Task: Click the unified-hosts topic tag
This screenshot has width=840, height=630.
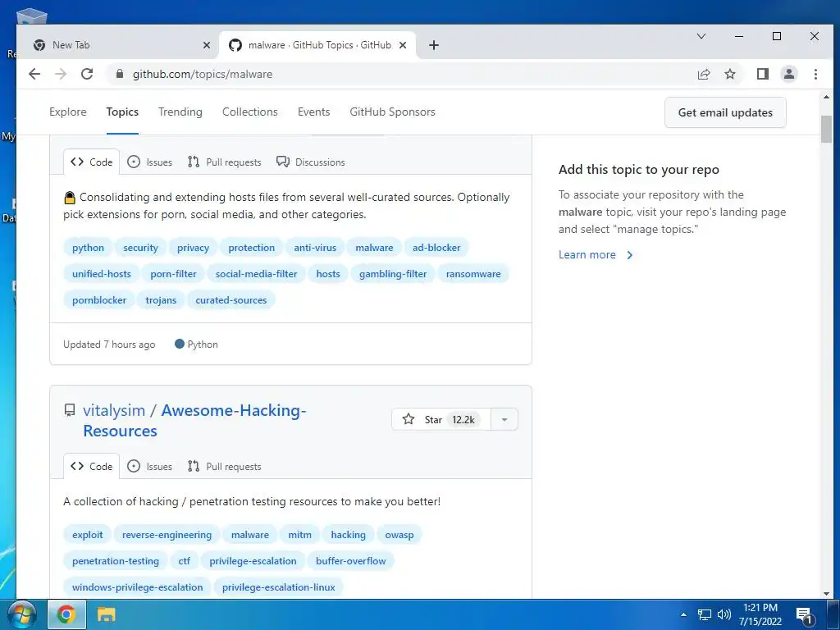Action: coord(101,274)
